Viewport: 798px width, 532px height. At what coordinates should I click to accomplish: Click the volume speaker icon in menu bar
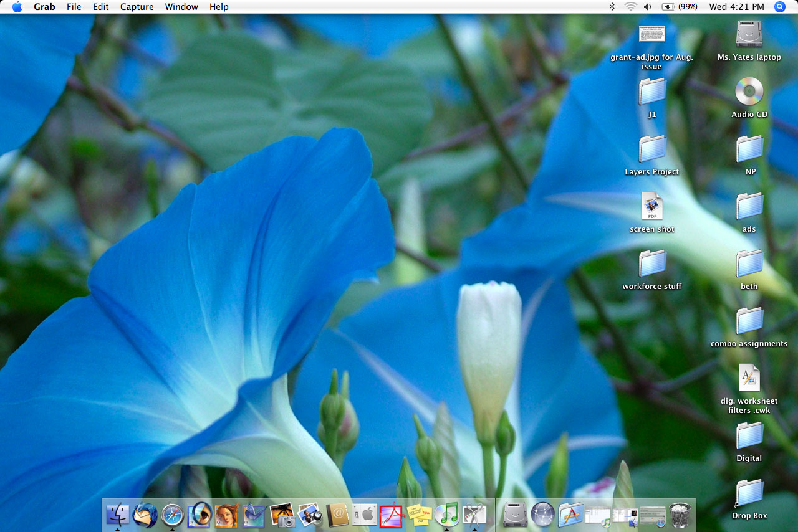(648, 7)
